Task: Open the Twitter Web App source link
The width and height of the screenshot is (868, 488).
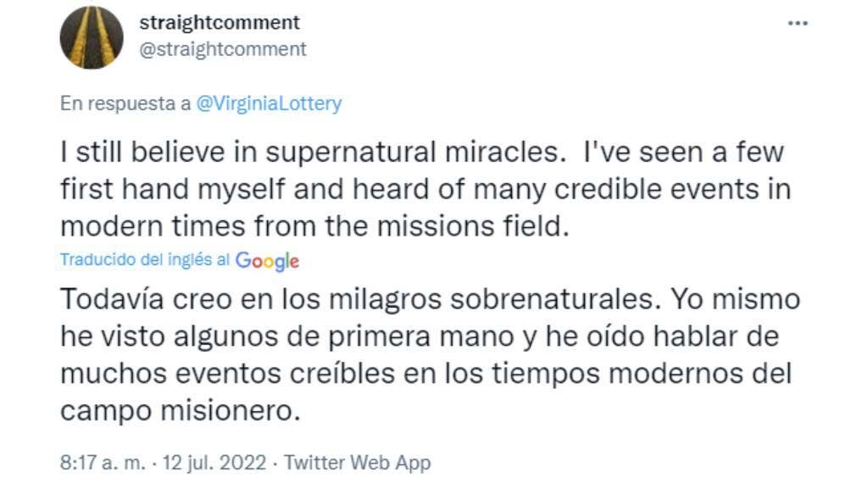Action: pos(357,463)
